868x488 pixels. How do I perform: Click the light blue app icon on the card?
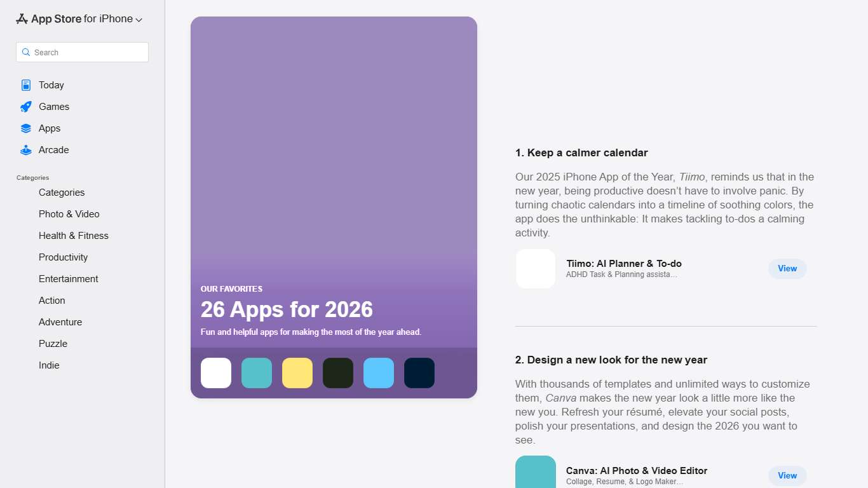pyautogui.click(x=378, y=373)
